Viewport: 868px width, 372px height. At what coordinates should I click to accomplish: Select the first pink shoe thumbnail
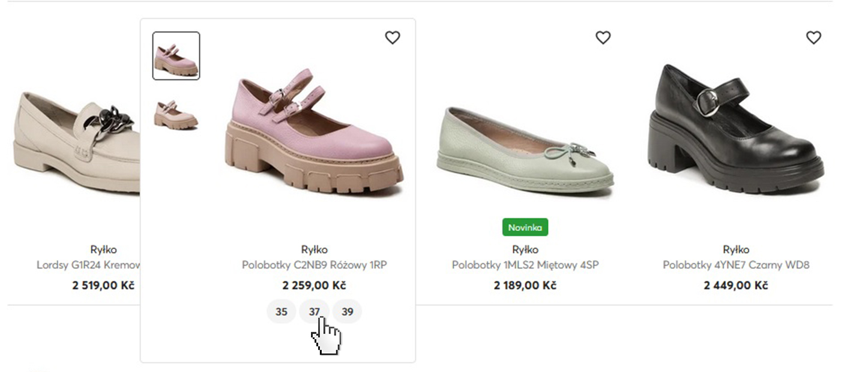click(176, 56)
